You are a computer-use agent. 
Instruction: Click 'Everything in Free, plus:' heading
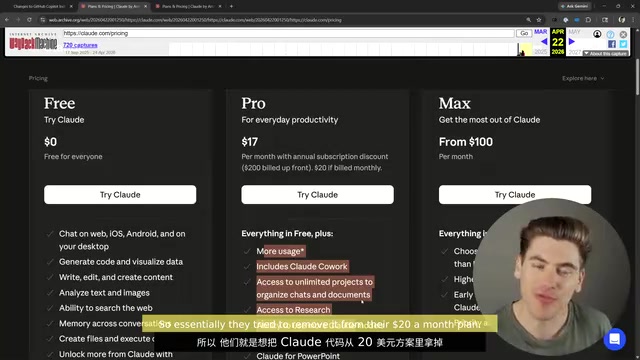287,233
